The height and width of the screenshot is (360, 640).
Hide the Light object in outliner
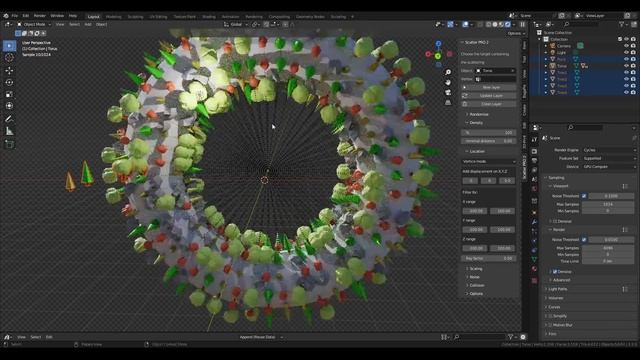(x=626, y=53)
